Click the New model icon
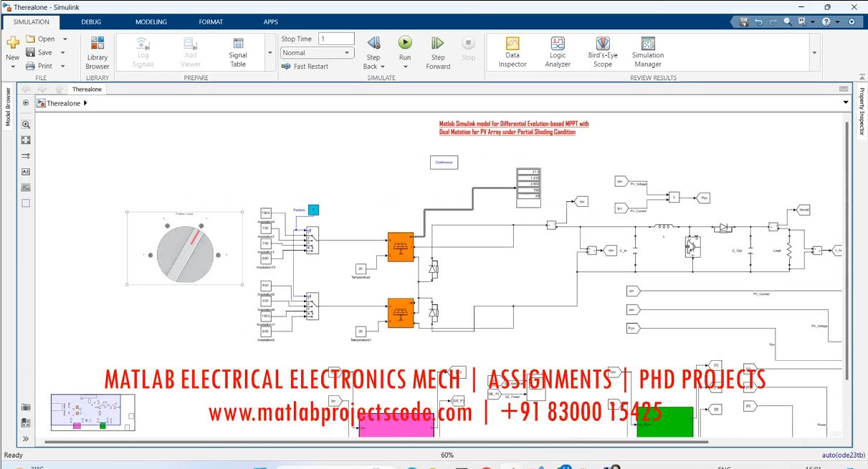This screenshot has height=469, width=868. [x=12, y=43]
